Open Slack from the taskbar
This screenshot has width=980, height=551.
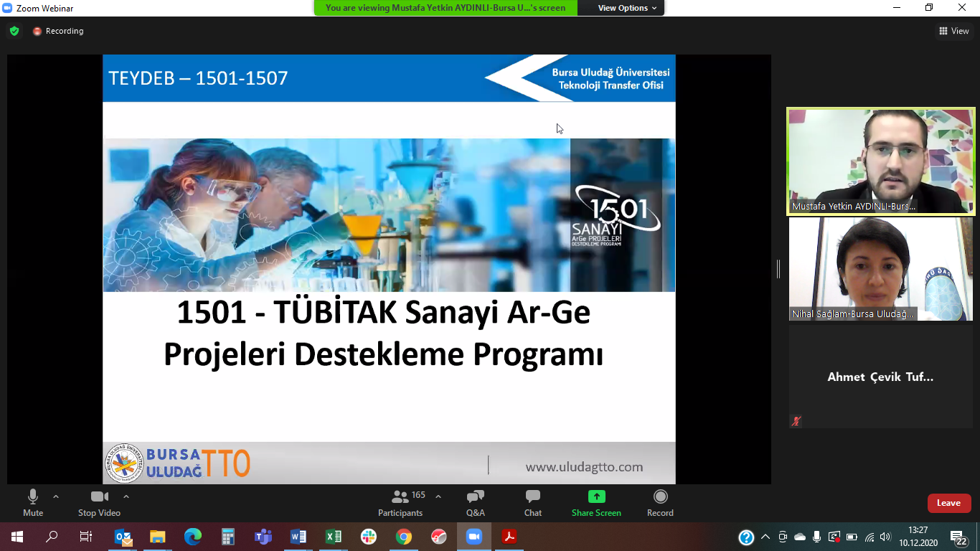[369, 537]
